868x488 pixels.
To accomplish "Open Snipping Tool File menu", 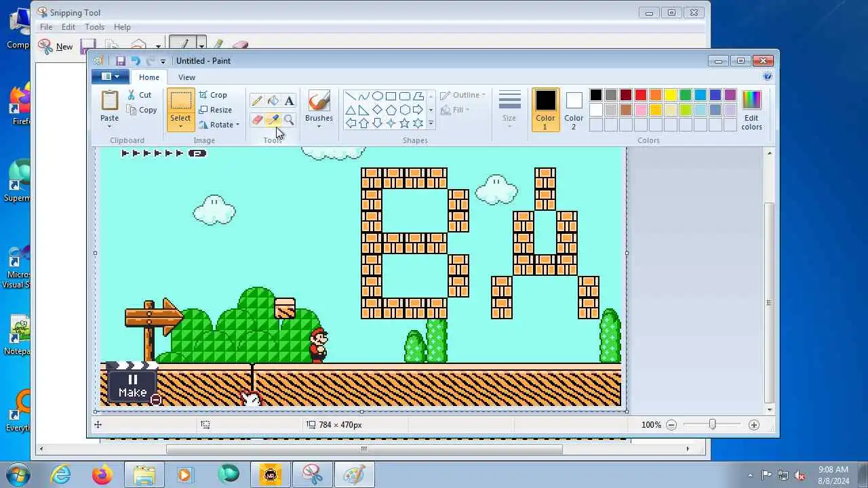I will coord(46,27).
